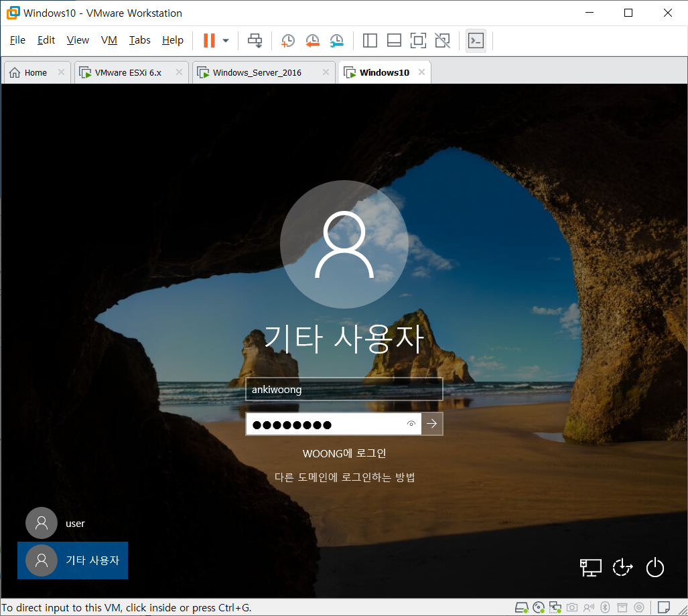This screenshot has height=616, width=688.
Task: Switch to Unity mode icon
Action: [442, 41]
